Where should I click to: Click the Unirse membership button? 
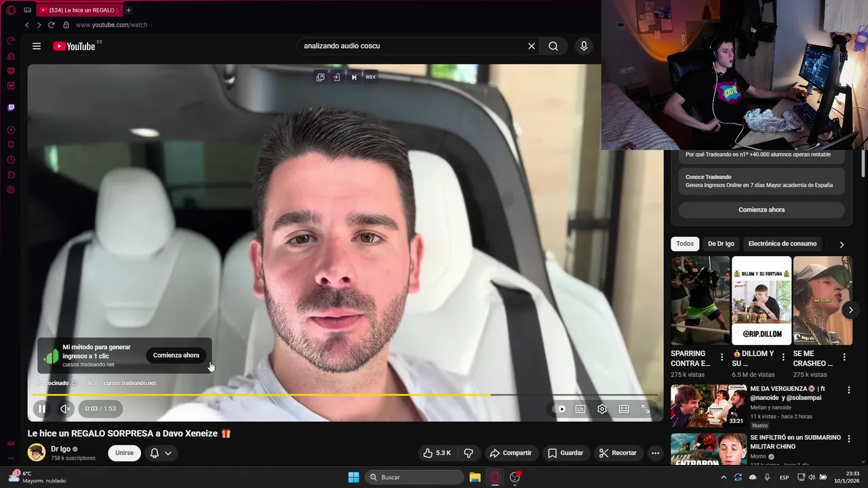pyautogui.click(x=124, y=453)
